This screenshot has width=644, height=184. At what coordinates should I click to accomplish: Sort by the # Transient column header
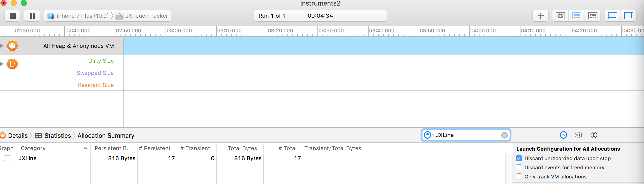(x=197, y=148)
